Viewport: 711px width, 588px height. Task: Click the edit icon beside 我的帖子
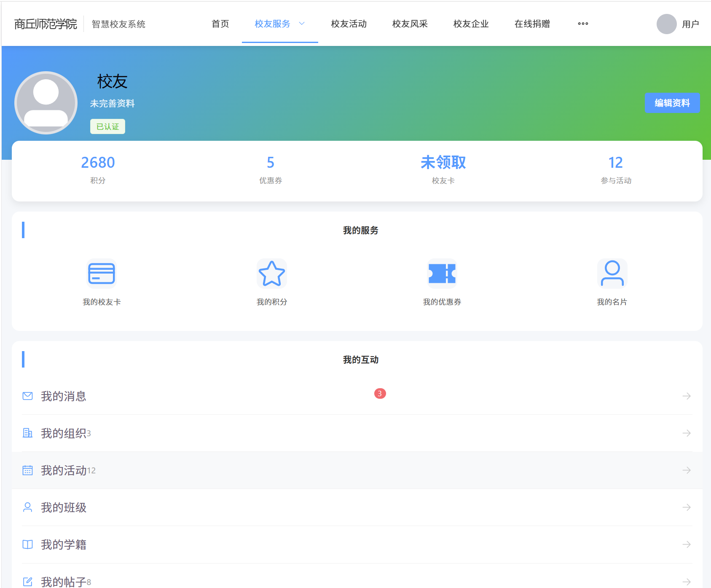coord(28,582)
